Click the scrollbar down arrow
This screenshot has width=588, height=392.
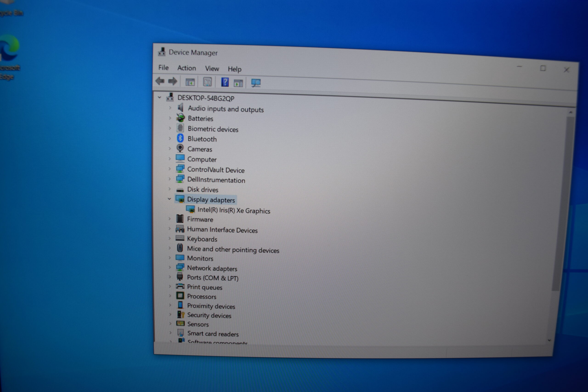549,340
